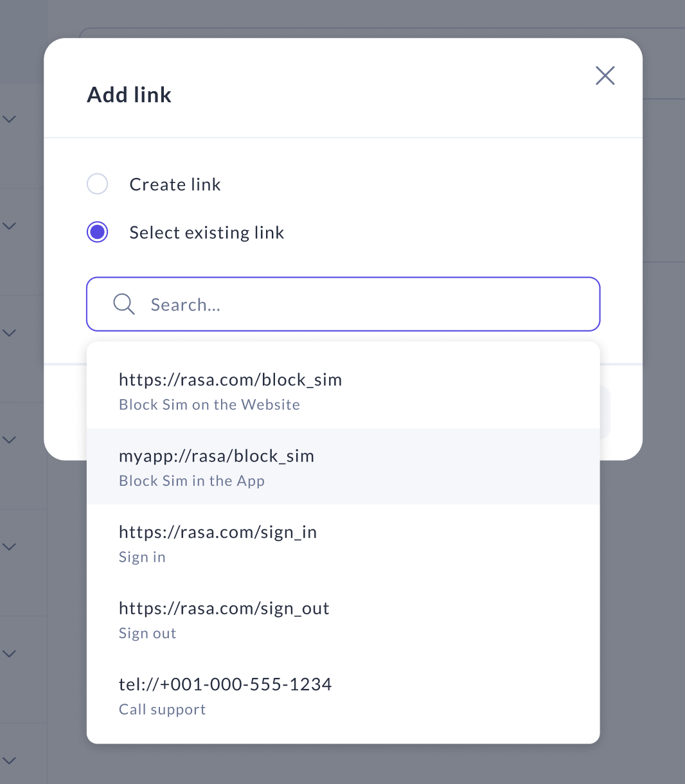Close the Add link dialog
This screenshot has width=685, height=784.
(x=605, y=76)
